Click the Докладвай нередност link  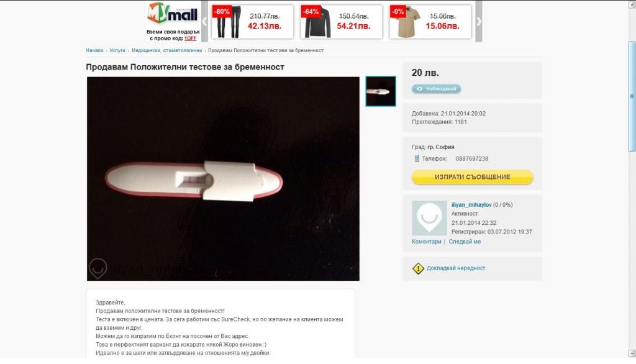(x=455, y=268)
